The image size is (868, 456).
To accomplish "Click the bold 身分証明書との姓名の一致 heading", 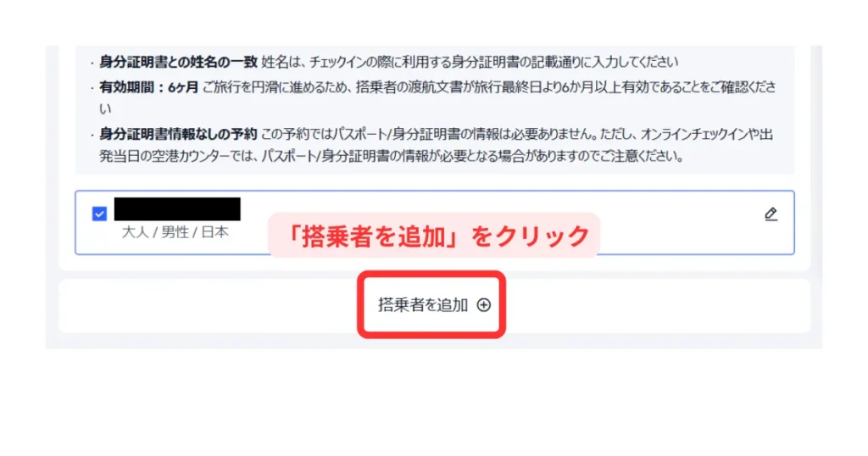I will tap(178, 62).
